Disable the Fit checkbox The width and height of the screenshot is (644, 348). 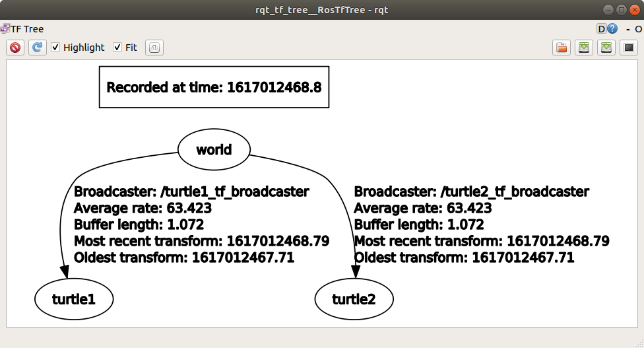click(x=117, y=48)
